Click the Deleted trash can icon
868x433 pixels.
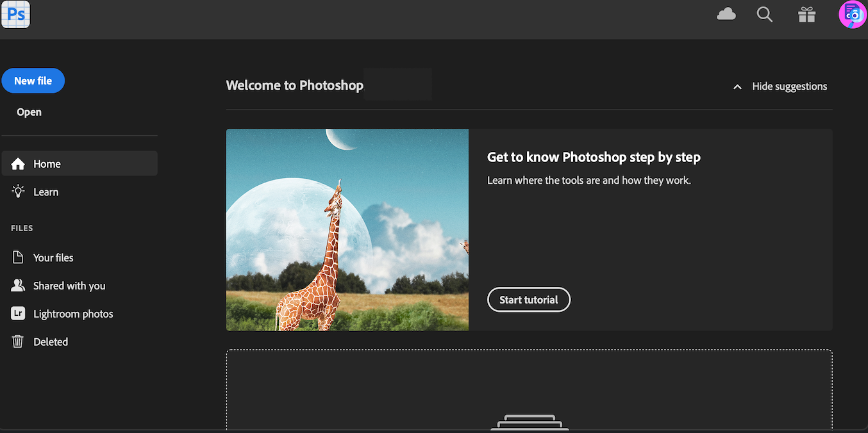[x=18, y=341]
